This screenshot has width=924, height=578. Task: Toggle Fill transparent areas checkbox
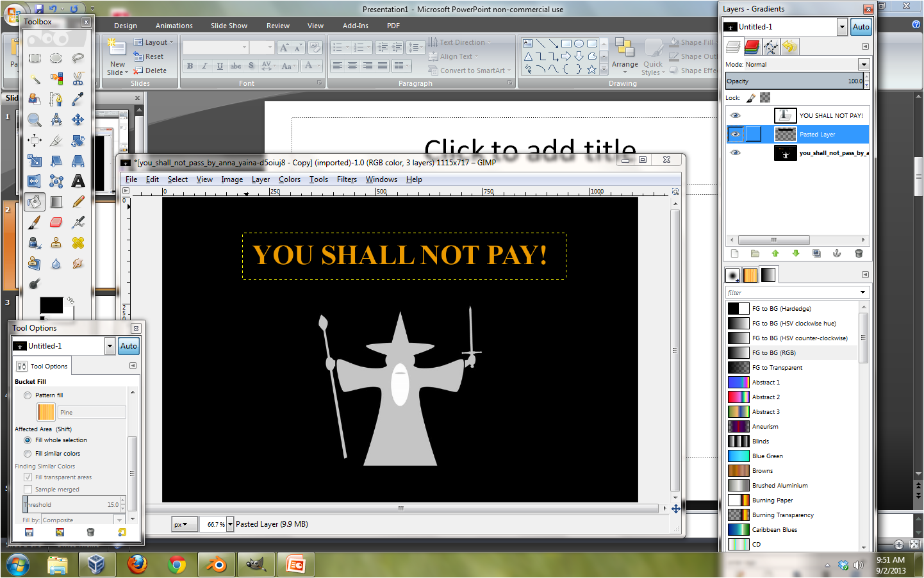coord(28,477)
